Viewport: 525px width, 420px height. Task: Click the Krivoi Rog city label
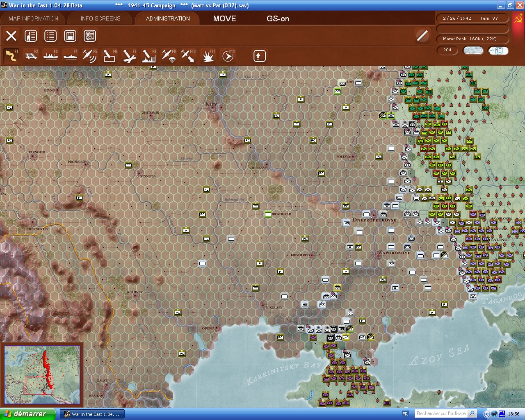click(300, 255)
